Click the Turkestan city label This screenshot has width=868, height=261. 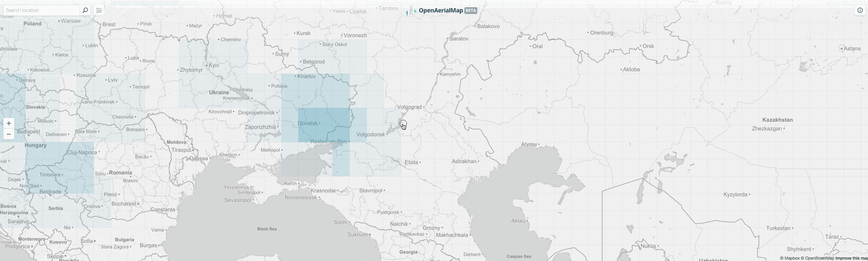tap(778, 229)
